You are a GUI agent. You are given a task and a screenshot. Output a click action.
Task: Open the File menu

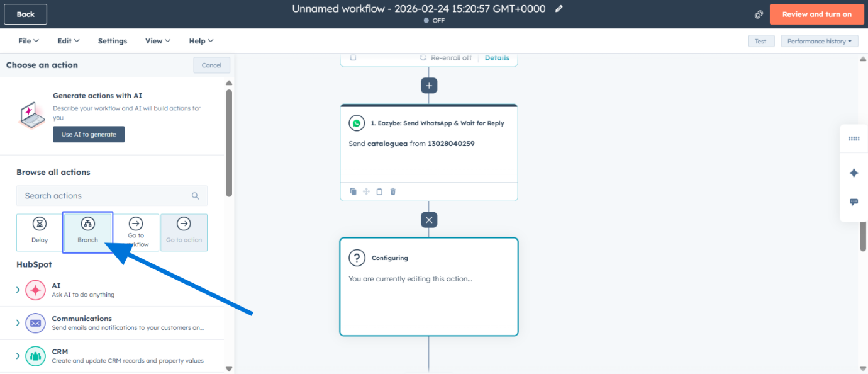point(28,41)
